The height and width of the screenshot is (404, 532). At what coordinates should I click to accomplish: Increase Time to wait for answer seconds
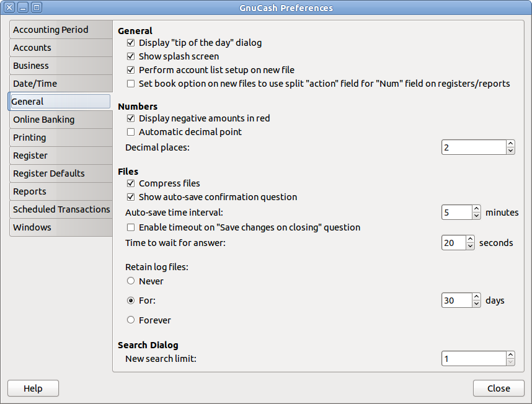click(470, 239)
